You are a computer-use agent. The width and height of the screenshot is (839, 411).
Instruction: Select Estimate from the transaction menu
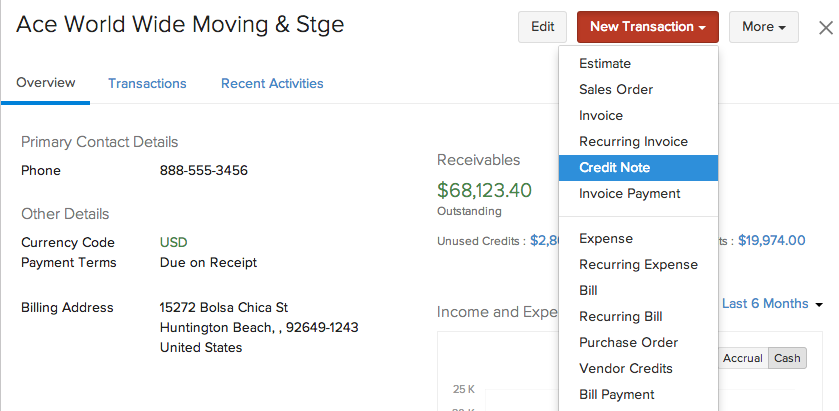[x=605, y=64]
